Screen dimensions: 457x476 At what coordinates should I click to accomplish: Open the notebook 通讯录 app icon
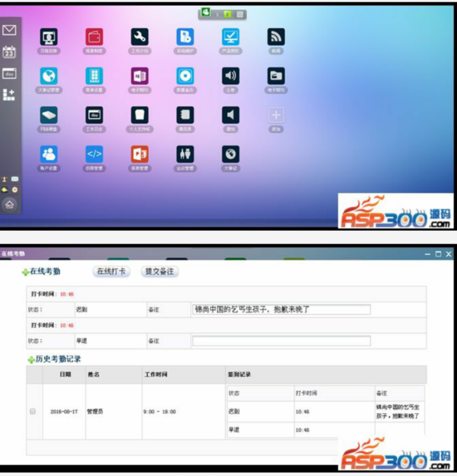point(185,115)
